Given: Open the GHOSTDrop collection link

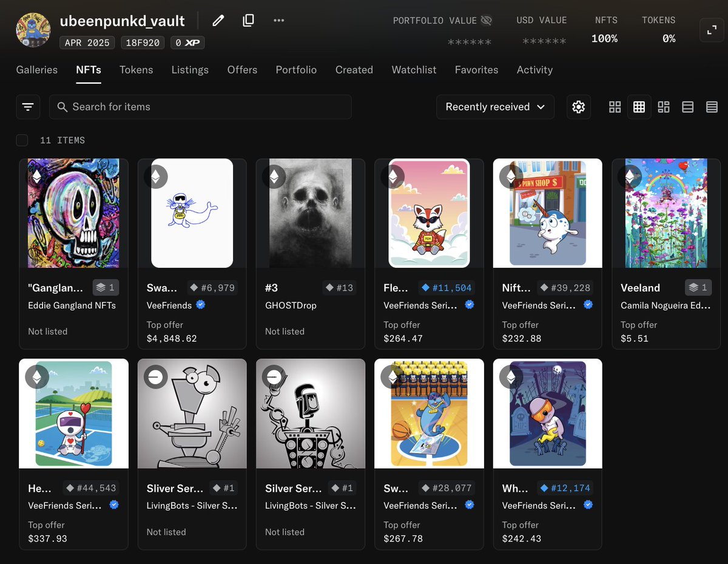Looking at the screenshot, I should (x=291, y=305).
